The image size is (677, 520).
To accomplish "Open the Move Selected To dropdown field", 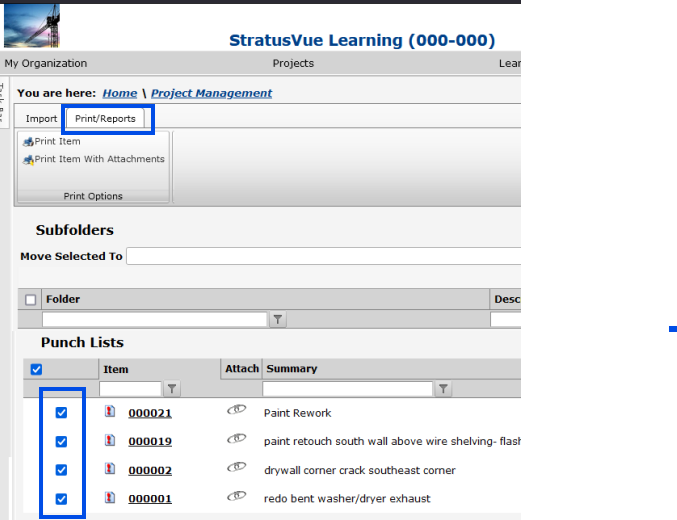I will pos(323,256).
